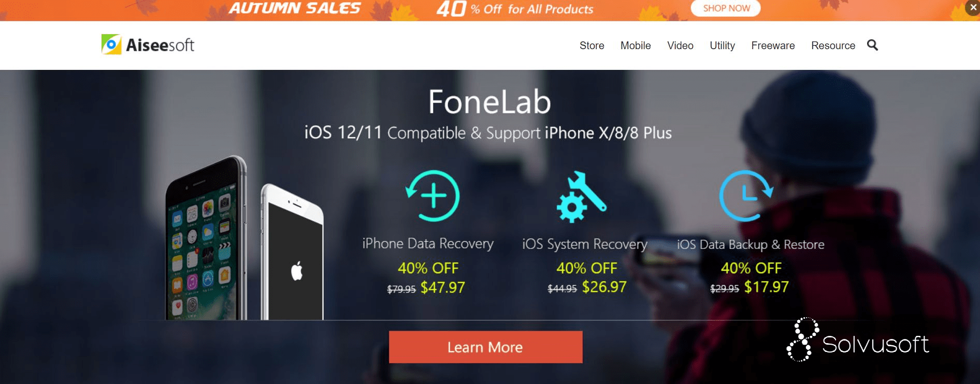Open the Store menu
980x384 pixels.
coord(592,46)
